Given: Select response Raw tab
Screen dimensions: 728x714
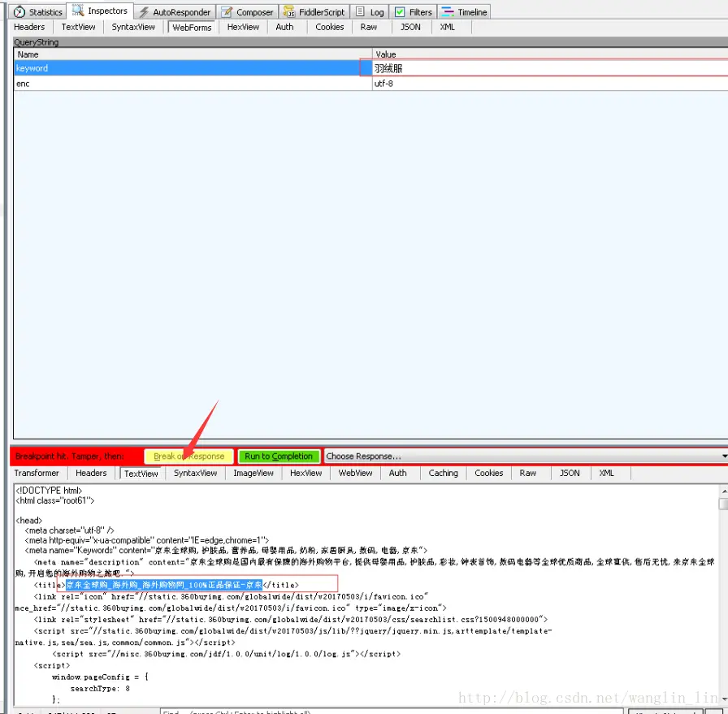Looking at the screenshot, I should click(528, 473).
